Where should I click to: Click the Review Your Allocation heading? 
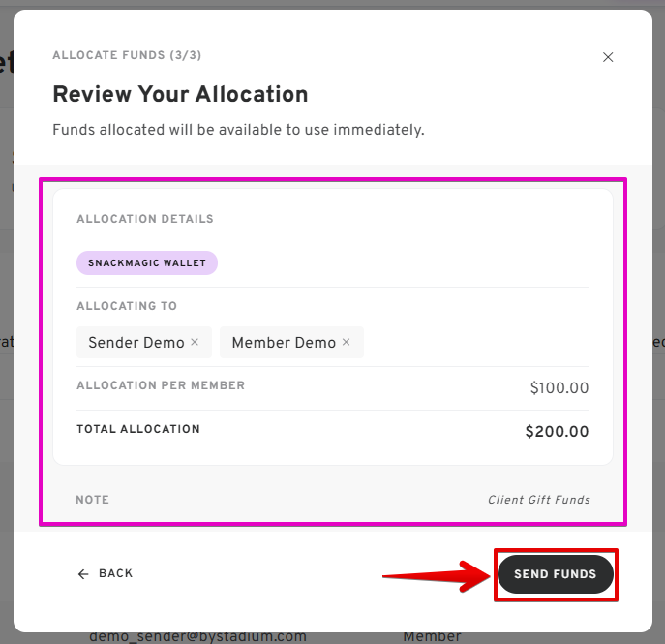pos(180,94)
